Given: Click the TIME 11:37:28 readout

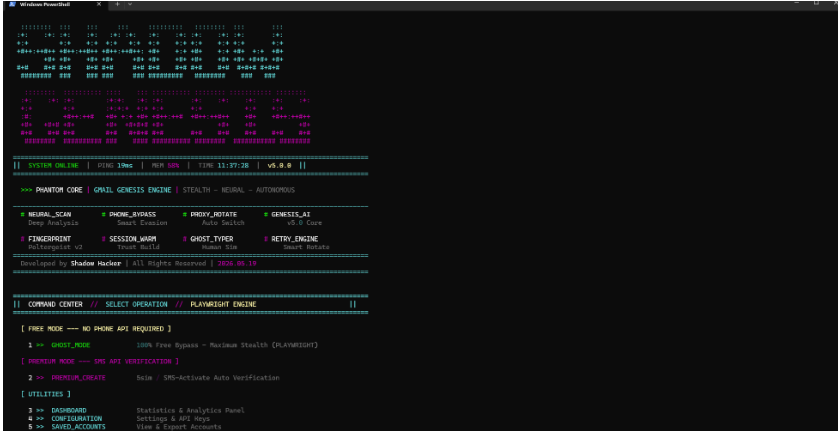Looking at the screenshot, I should tap(223, 165).
